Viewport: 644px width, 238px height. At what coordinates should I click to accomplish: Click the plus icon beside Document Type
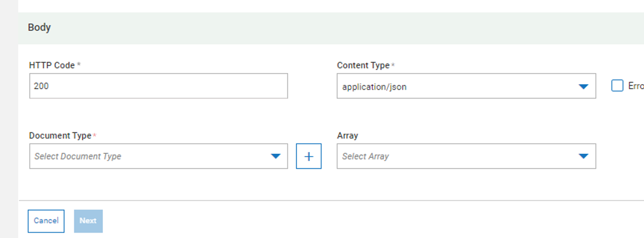[308, 157]
